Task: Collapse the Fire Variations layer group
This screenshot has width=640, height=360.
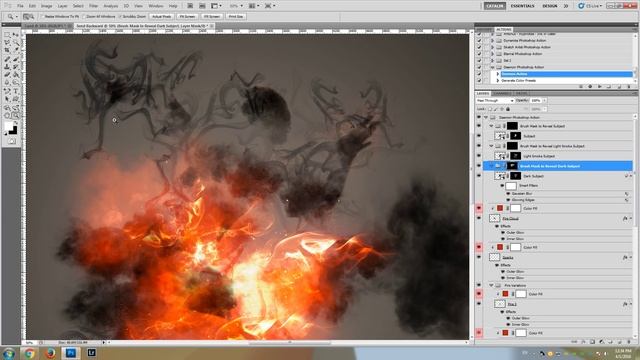Action: click(491, 285)
